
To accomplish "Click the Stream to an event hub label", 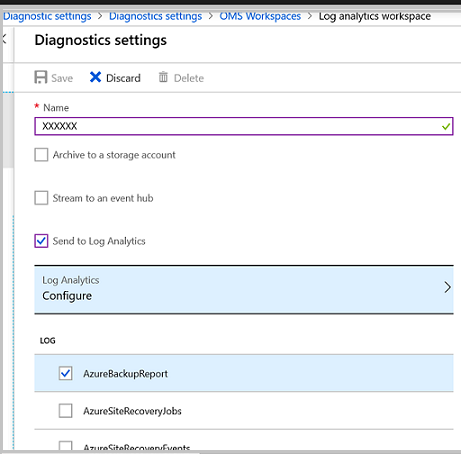I will 103,198.
